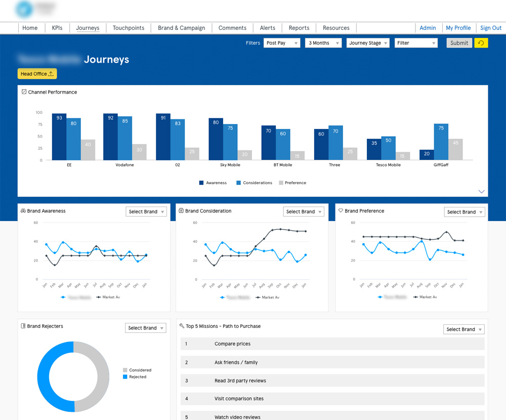Open the Reports tab
506x420 pixels.
coord(299,28)
